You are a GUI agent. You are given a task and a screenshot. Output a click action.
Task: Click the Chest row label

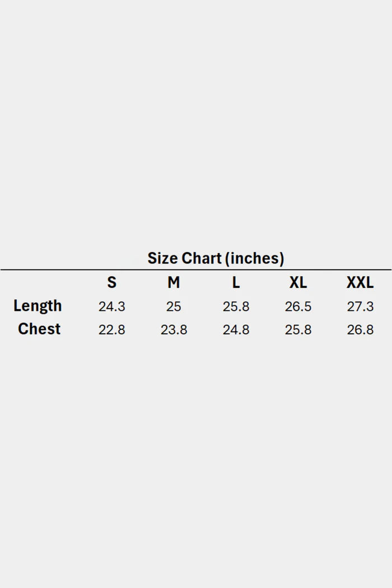(39, 329)
